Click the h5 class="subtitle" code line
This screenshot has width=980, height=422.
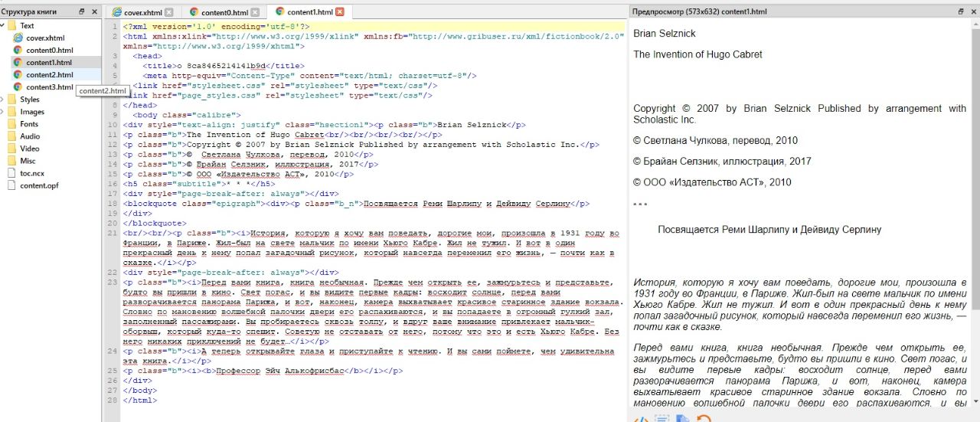tap(199, 184)
